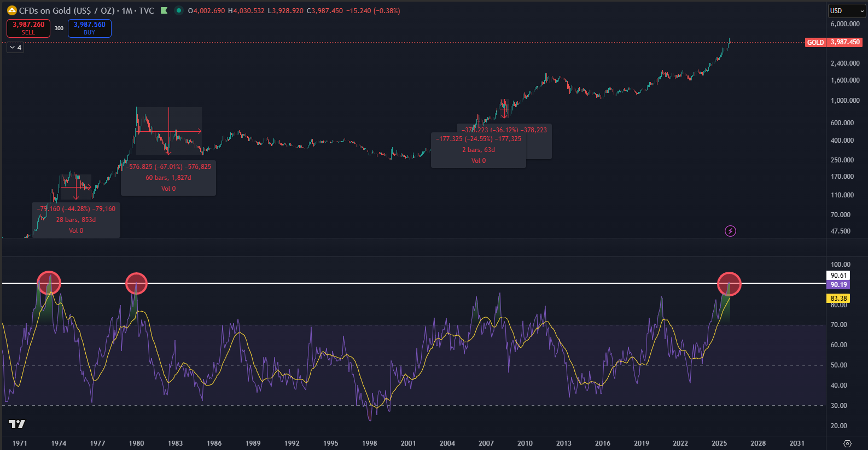Open the USD currency dropdown
868x450 pixels.
[846, 11]
